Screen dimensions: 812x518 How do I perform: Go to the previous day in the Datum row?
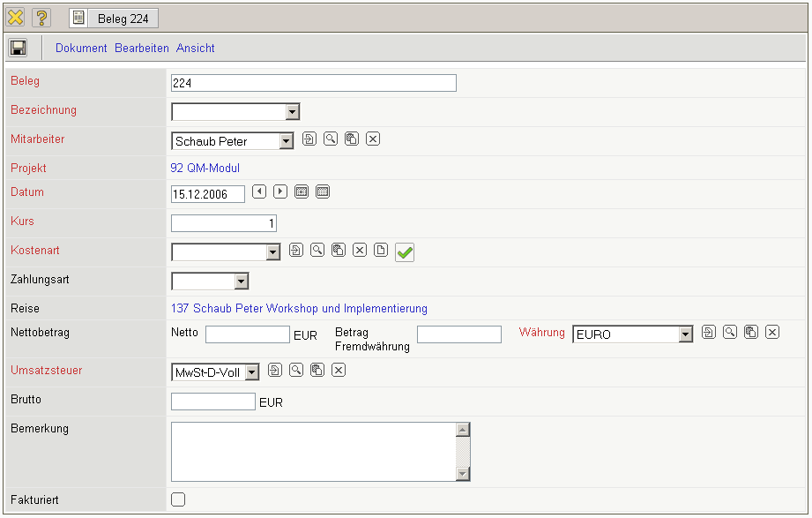259,191
